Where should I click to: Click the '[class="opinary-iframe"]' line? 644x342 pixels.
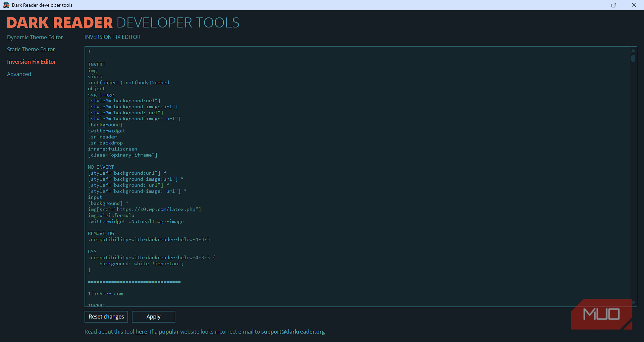123,155
